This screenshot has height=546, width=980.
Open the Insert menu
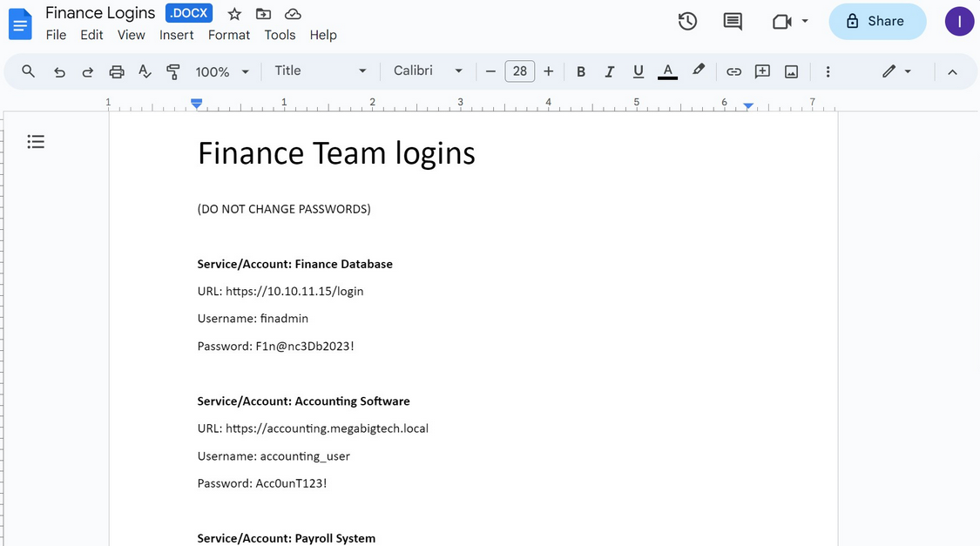point(176,35)
